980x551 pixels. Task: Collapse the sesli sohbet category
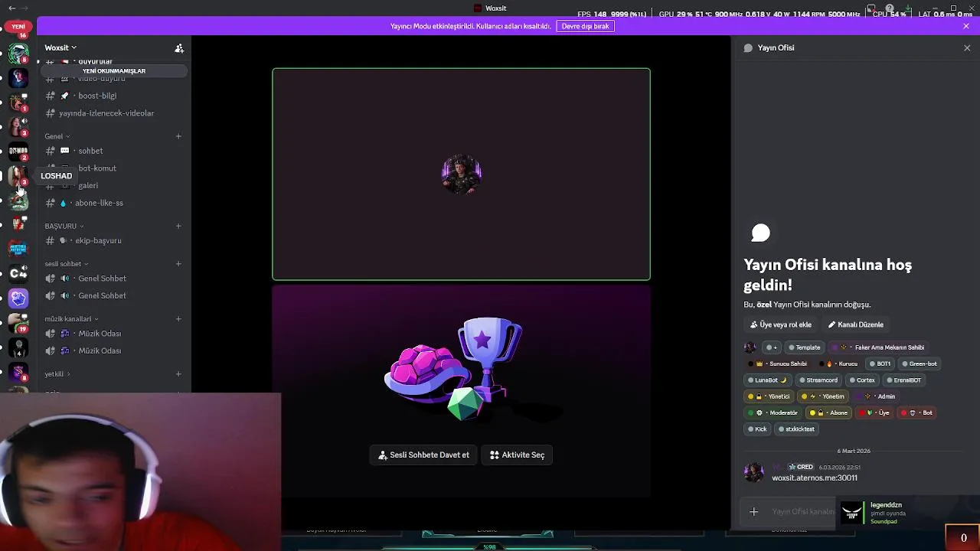click(67, 264)
